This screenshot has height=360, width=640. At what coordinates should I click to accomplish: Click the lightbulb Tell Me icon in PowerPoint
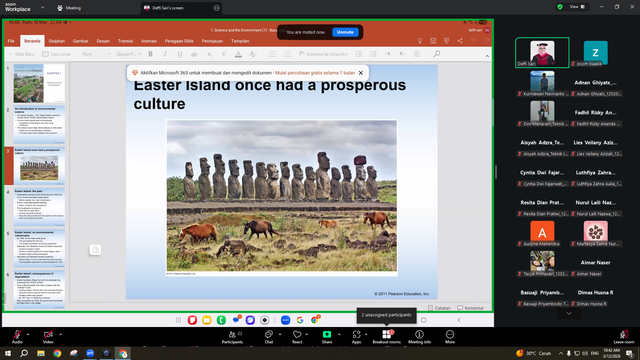pyautogui.click(x=420, y=41)
